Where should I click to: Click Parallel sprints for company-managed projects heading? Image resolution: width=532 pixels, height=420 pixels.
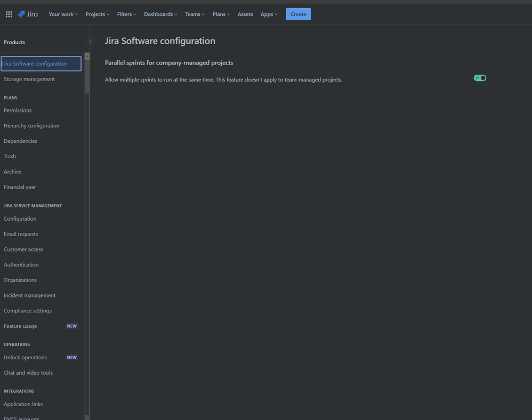169,63
